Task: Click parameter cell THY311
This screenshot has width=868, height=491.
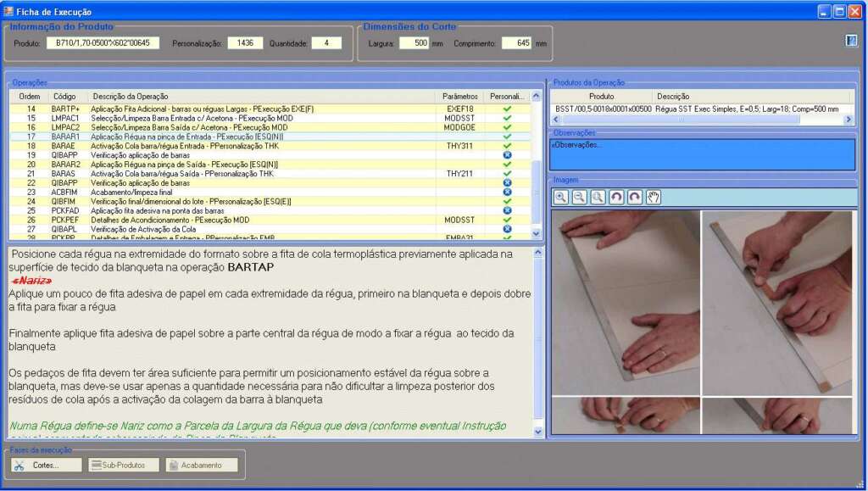Action: [x=460, y=146]
